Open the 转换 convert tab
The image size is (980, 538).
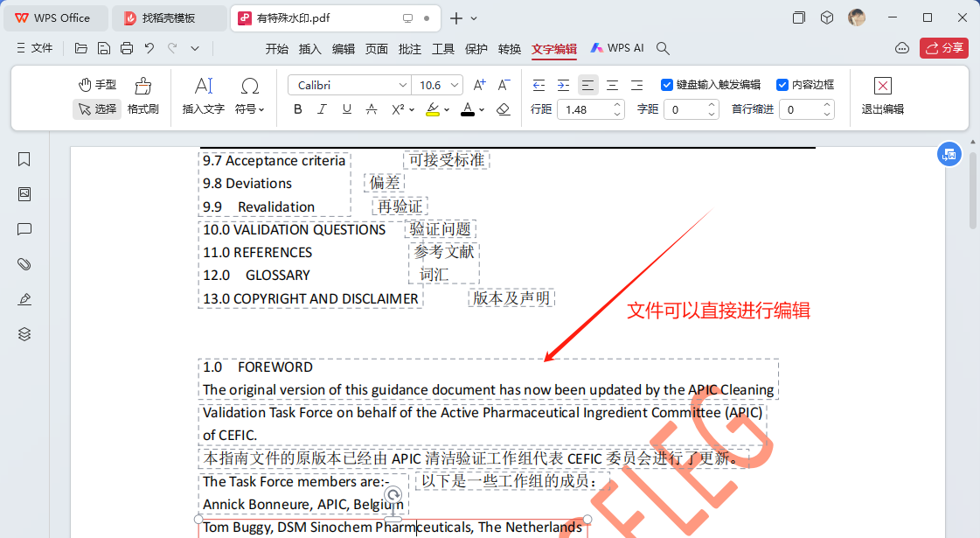tap(510, 49)
